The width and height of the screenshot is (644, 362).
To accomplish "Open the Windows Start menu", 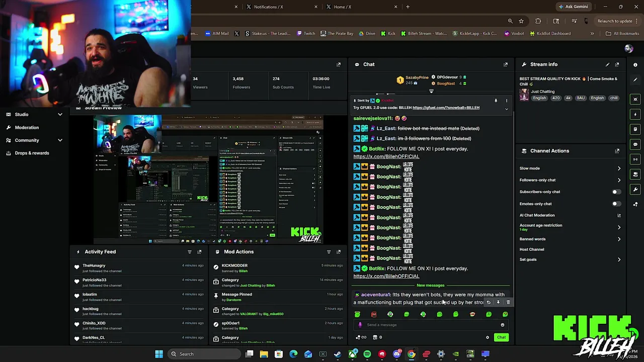I will tap(159, 354).
